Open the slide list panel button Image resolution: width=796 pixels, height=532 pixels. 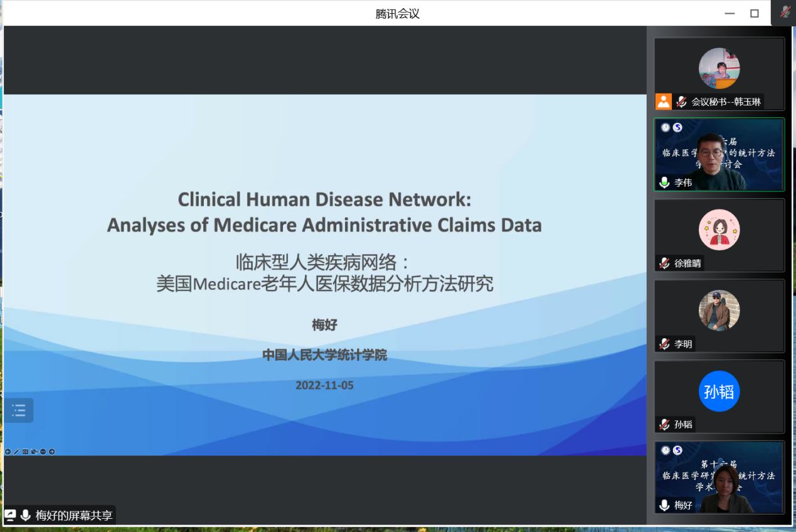point(19,411)
